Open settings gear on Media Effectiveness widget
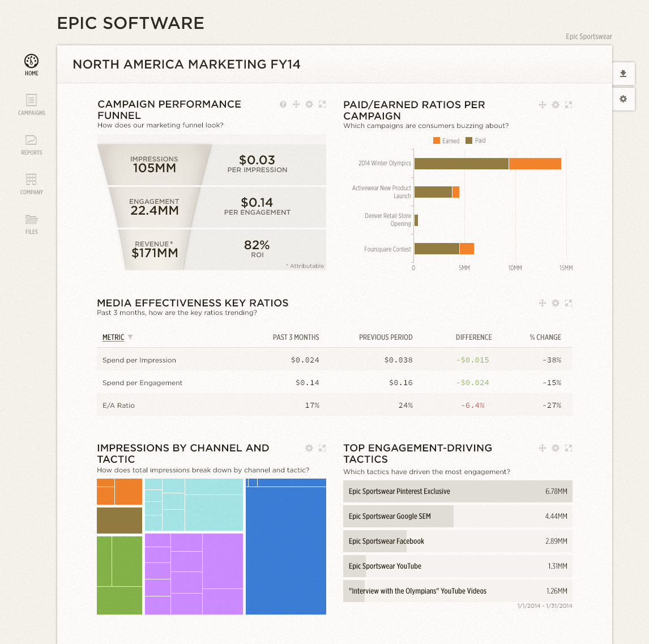The image size is (649, 644). pyautogui.click(x=556, y=303)
